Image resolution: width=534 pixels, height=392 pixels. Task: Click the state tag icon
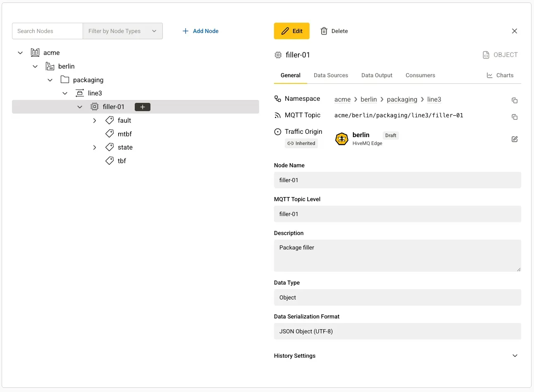[110, 147]
